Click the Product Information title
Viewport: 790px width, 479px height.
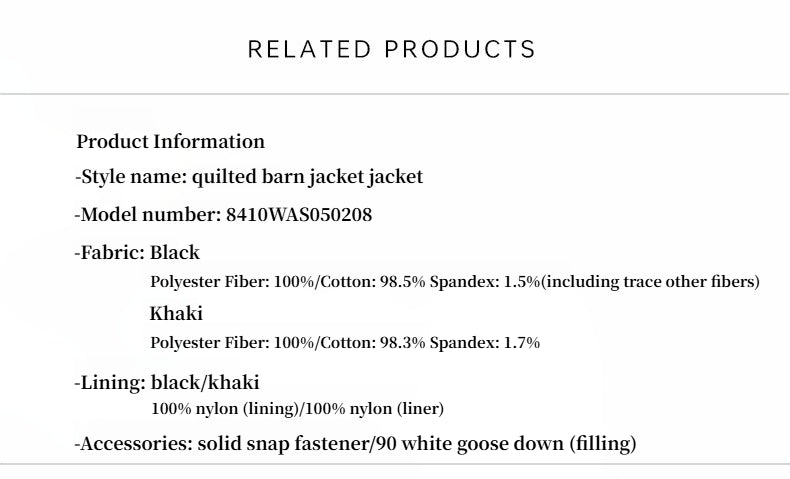[x=170, y=141]
